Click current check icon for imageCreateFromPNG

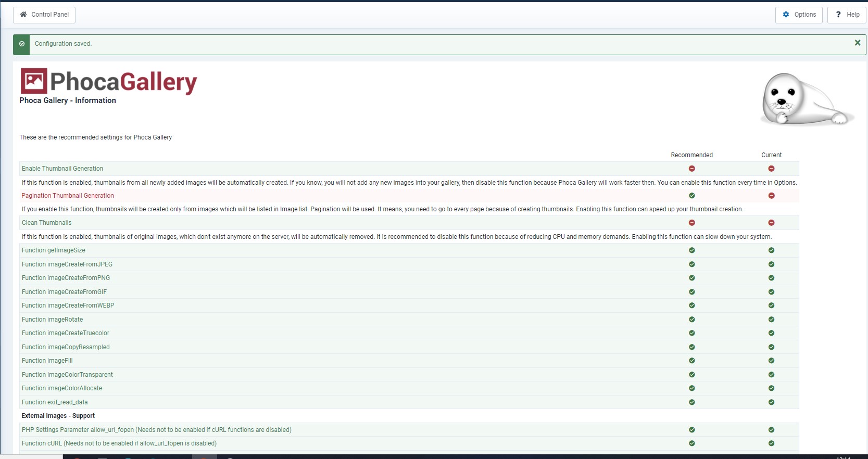(772, 278)
